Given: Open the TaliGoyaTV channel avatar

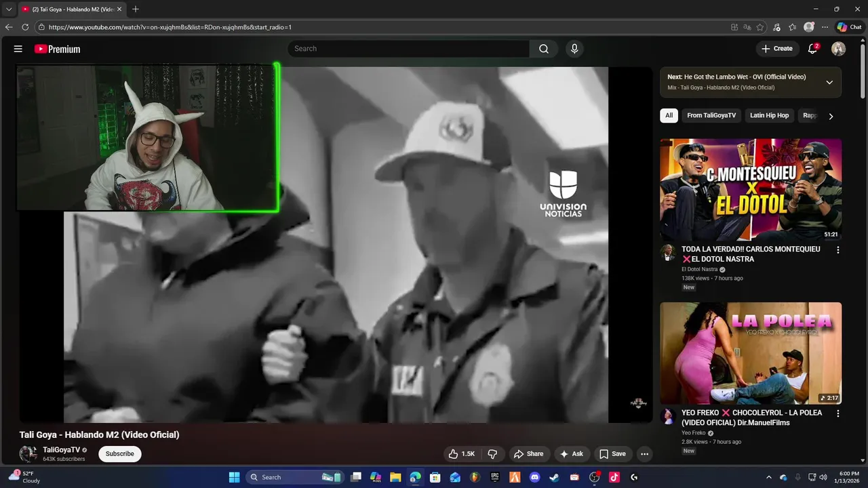Looking at the screenshot, I should (x=28, y=454).
